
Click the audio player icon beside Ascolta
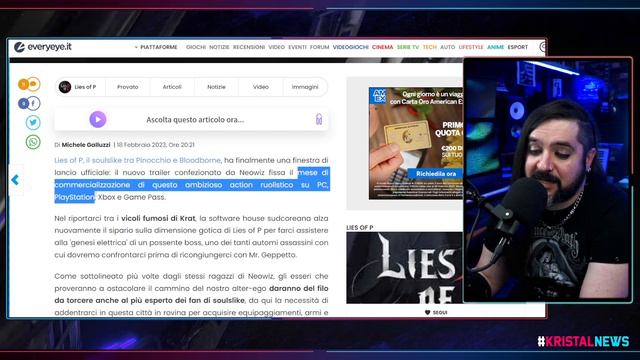(x=319, y=119)
